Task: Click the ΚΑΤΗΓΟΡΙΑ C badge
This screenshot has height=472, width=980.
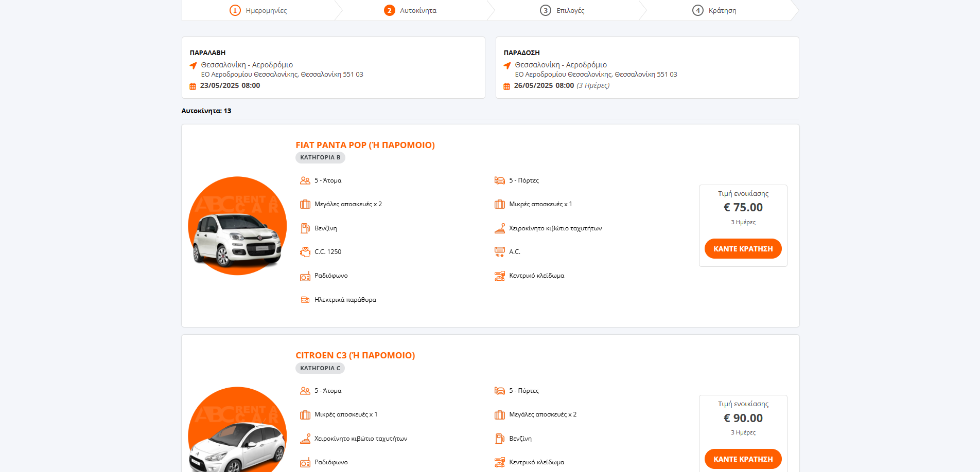Action: (x=320, y=368)
